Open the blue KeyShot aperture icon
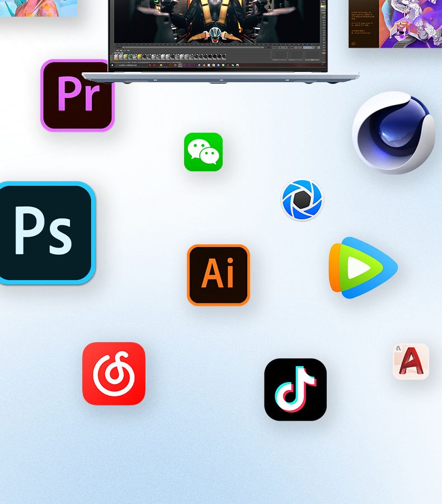 click(x=302, y=200)
